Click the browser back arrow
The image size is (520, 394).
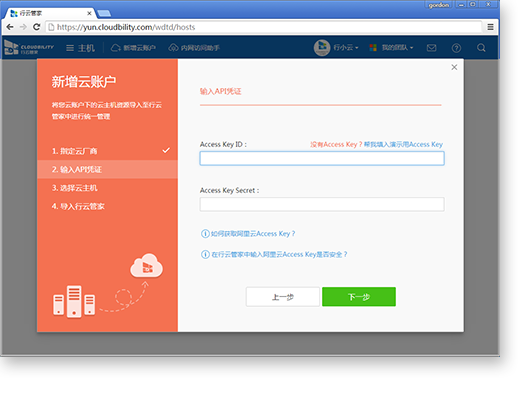tap(10, 27)
